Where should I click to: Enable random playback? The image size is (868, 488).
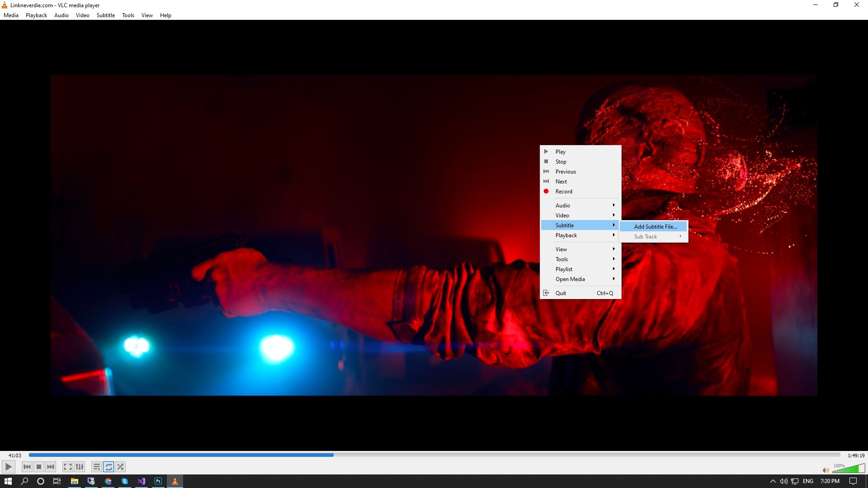[120, 467]
